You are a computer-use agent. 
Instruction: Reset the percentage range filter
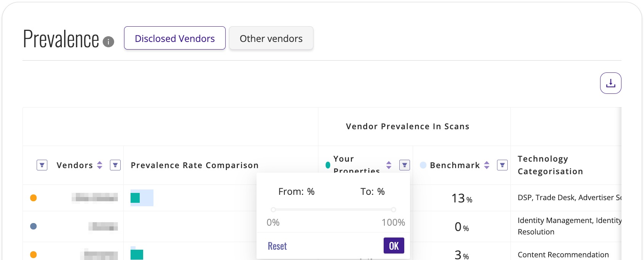pos(277,246)
